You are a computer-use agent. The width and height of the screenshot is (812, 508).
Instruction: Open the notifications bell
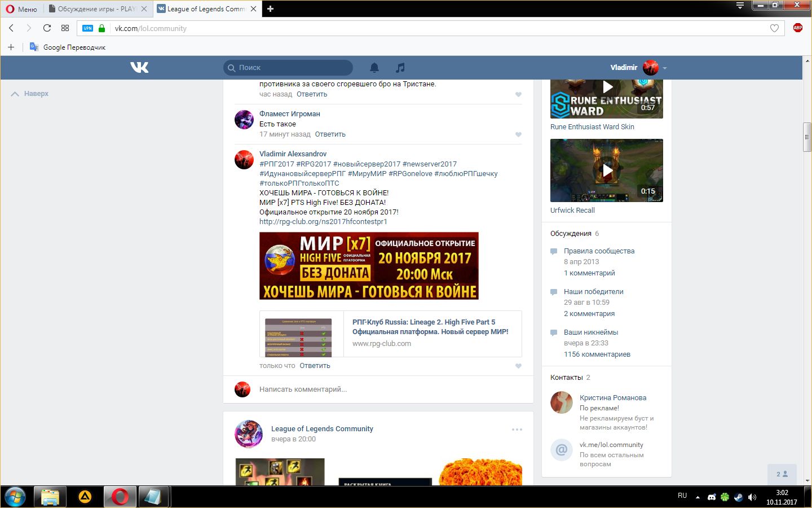pyautogui.click(x=374, y=68)
